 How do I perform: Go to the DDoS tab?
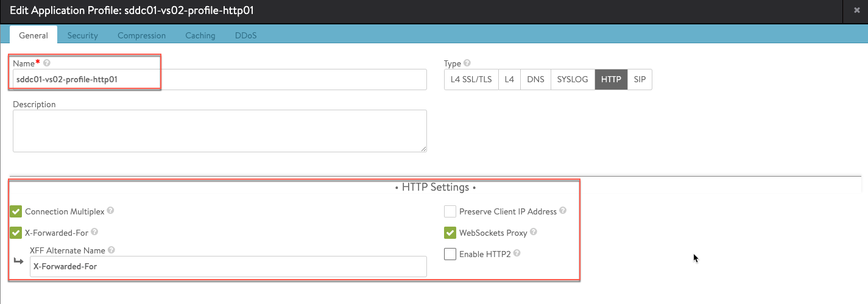coord(246,35)
